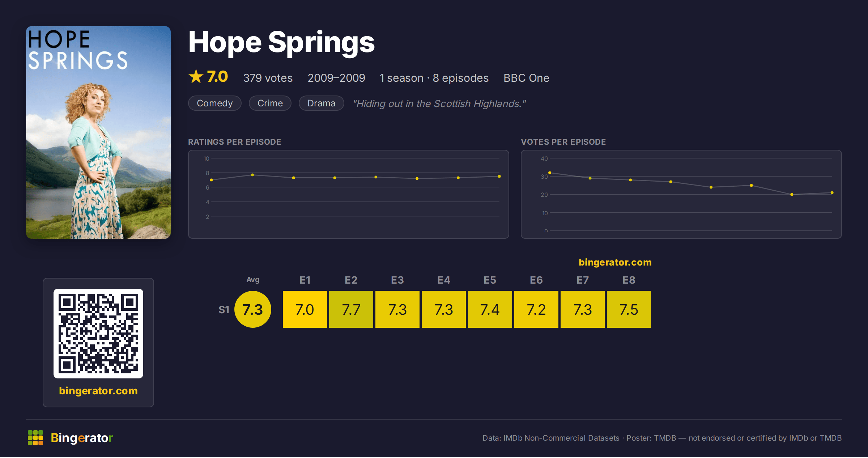The image size is (868, 458).
Task: Click the second point on ratings chart
Action: tap(252, 175)
